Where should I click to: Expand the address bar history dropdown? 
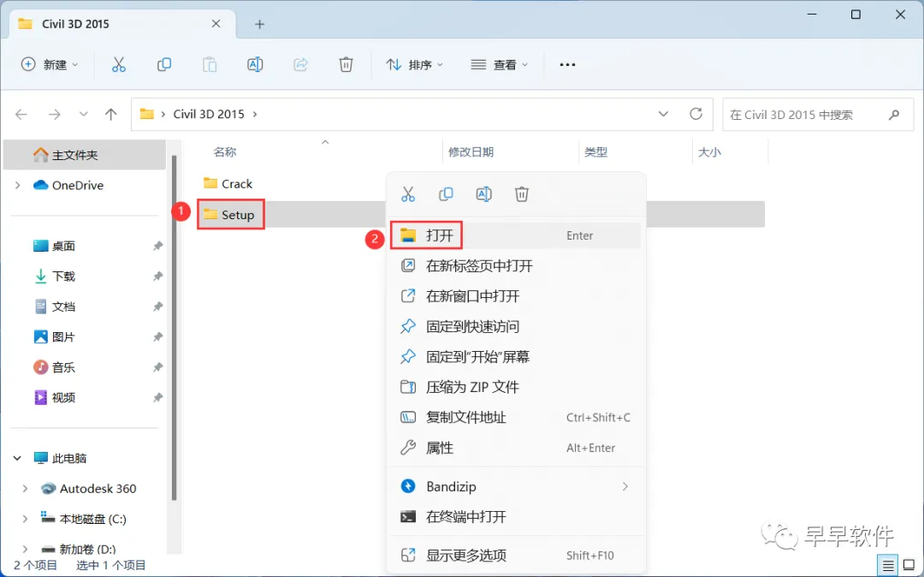pyautogui.click(x=664, y=114)
